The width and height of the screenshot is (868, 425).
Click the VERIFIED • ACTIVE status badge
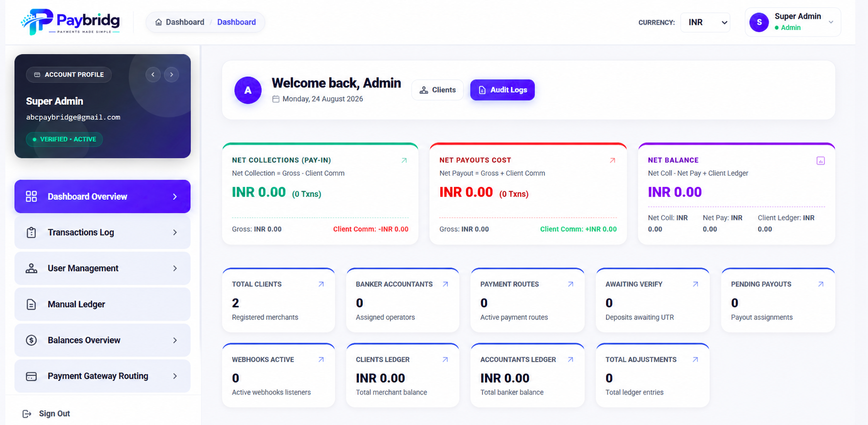pyautogui.click(x=64, y=139)
